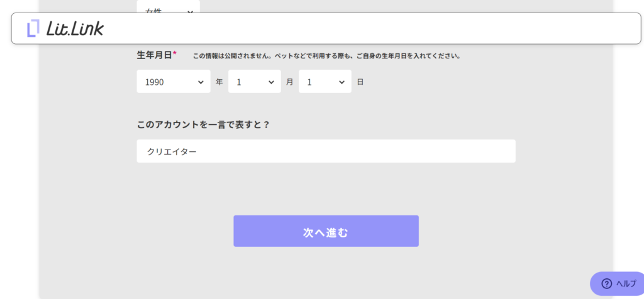Click the chevron arrow on the month selector
The width and height of the screenshot is (644, 299).
(x=271, y=82)
